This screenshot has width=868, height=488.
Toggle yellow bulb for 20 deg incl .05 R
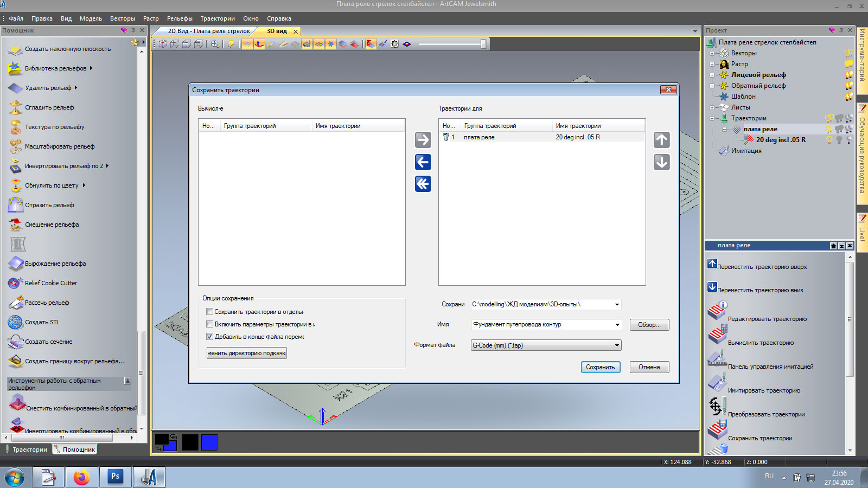pos(829,140)
